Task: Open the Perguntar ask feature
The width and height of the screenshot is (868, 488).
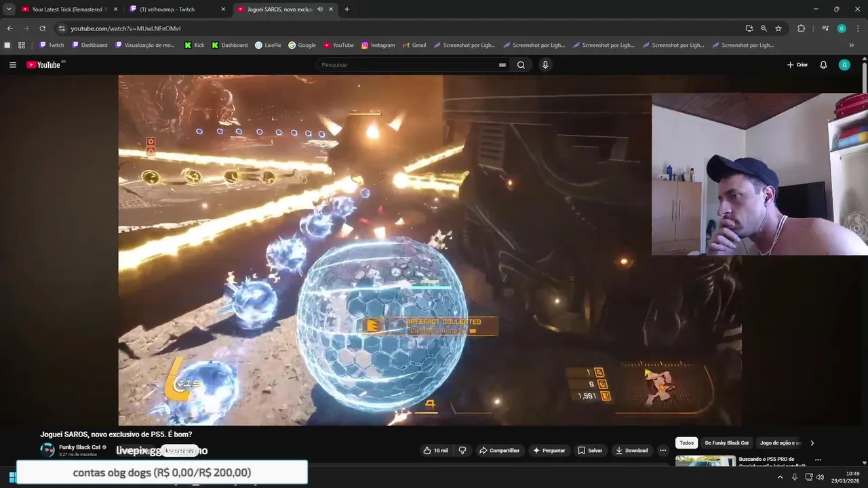Action: click(x=549, y=451)
